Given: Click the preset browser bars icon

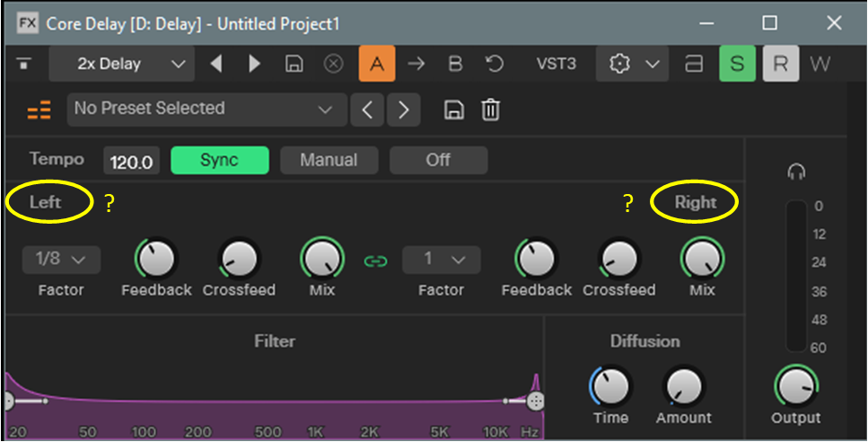Looking at the screenshot, I should coord(39,110).
